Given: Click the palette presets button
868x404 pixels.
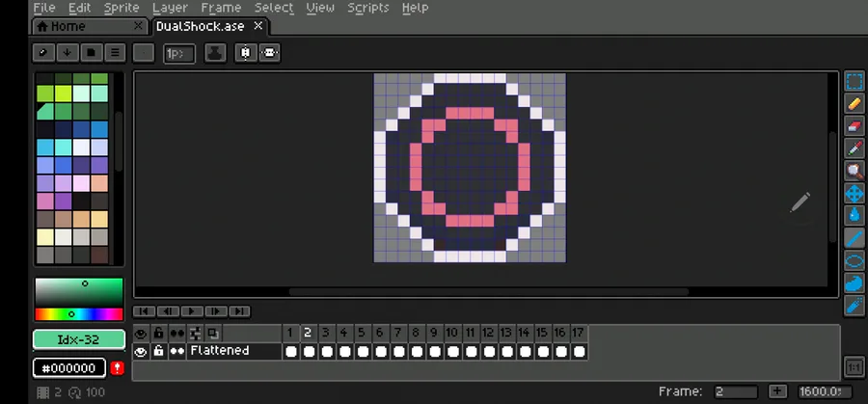Looking at the screenshot, I should coord(92,53).
